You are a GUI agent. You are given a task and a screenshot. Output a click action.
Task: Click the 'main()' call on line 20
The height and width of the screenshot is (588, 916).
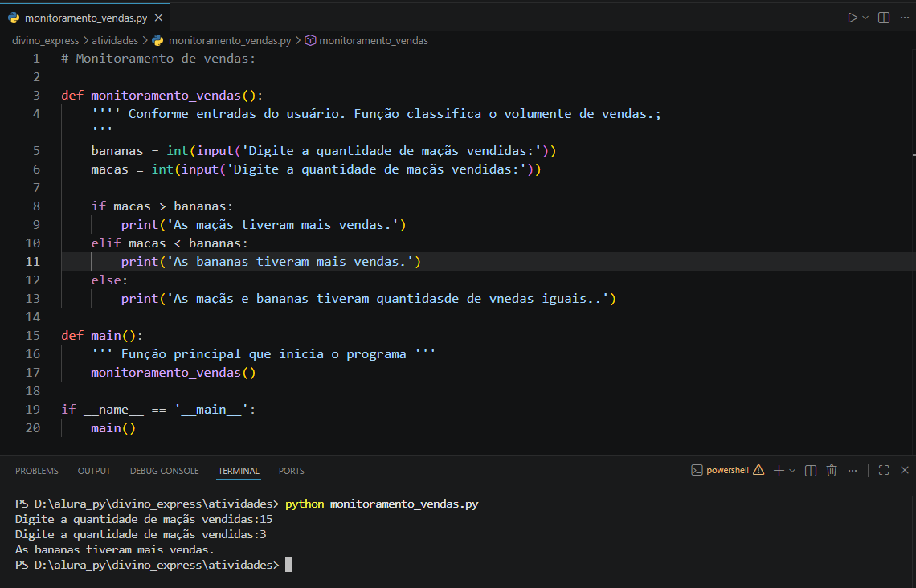113,428
